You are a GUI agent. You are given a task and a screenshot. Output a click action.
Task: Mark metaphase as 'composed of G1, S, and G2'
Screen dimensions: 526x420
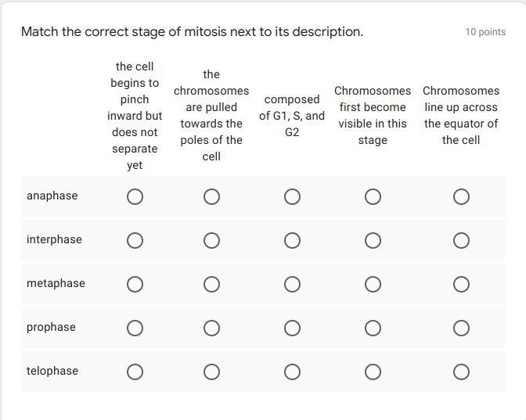point(292,284)
